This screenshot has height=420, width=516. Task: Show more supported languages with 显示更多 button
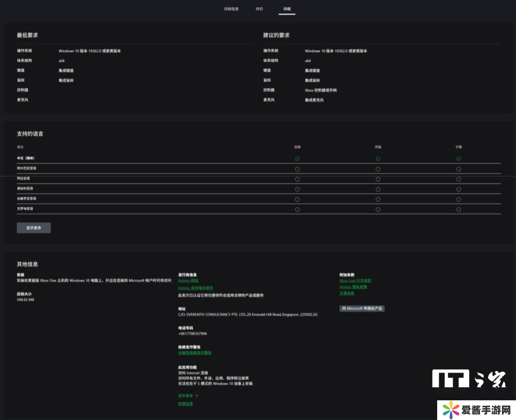pyautogui.click(x=34, y=228)
